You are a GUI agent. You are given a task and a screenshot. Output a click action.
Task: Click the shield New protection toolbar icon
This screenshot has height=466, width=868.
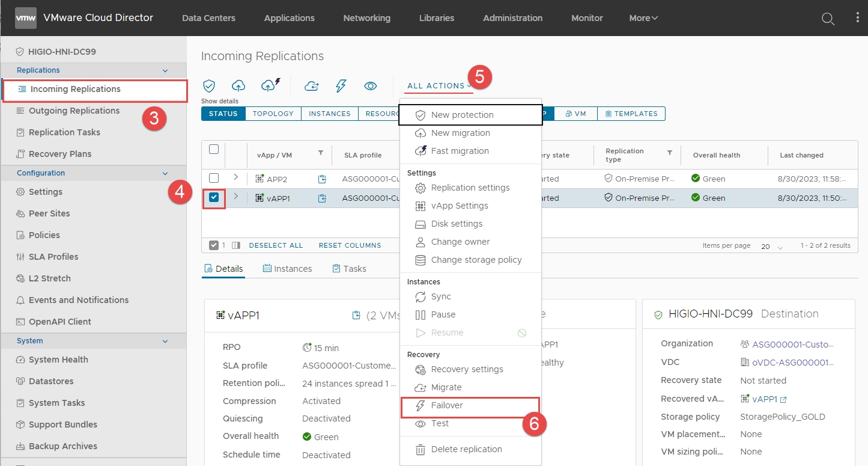tap(209, 86)
